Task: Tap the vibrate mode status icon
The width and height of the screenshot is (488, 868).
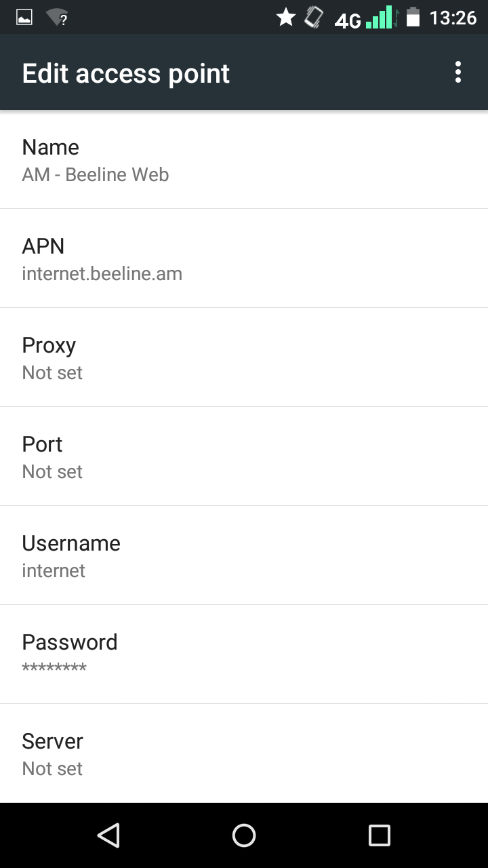Action: (313, 18)
